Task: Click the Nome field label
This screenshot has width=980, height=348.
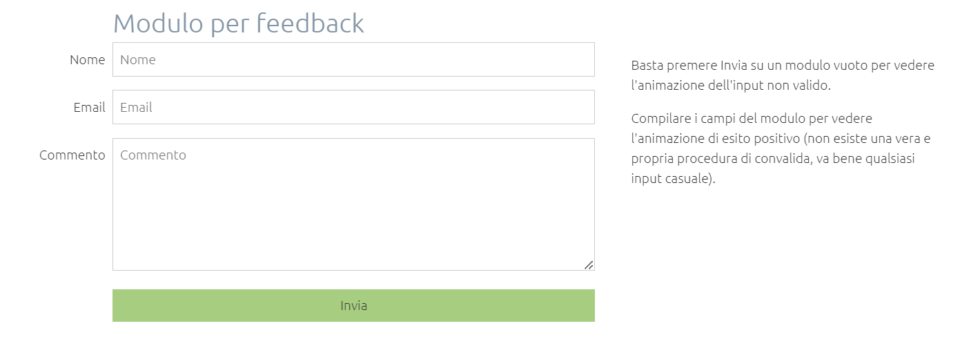Action: tap(87, 60)
